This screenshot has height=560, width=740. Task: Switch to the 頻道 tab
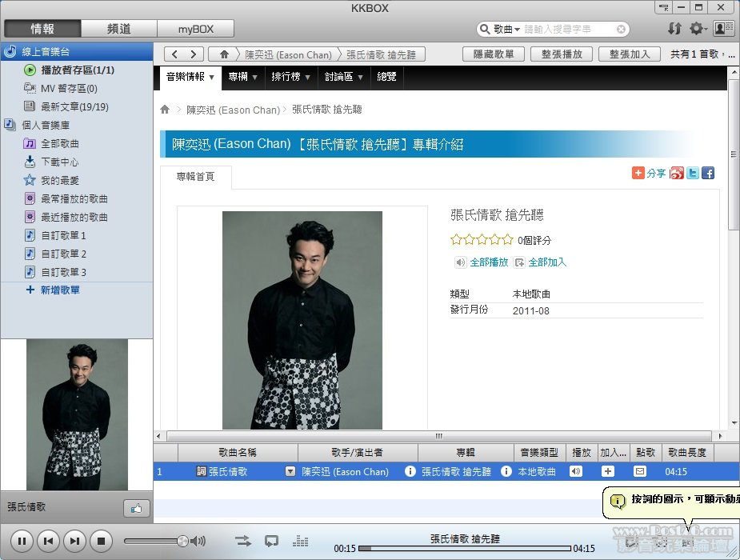pyautogui.click(x=119, y=29)
